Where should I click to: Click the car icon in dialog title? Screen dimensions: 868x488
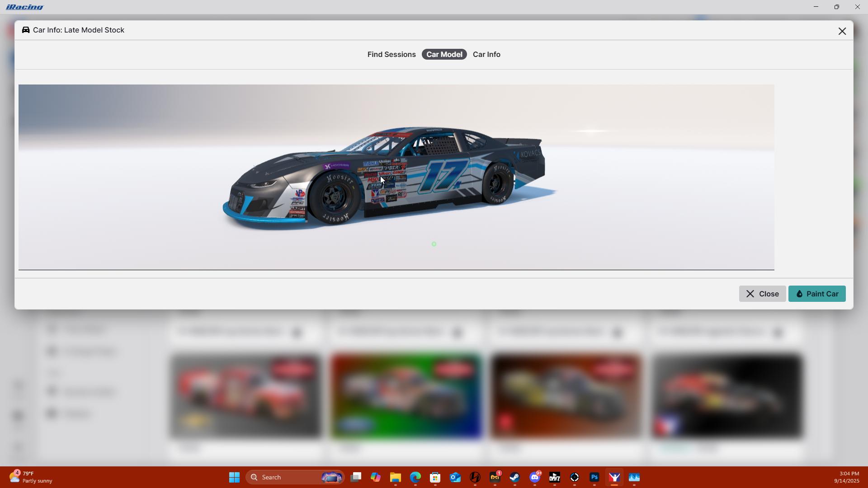coord(26,30)
